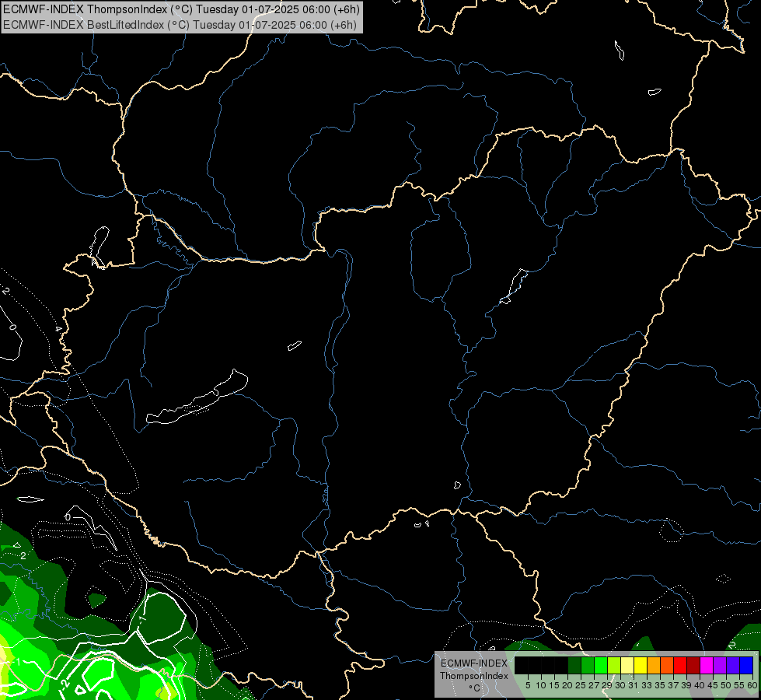Select the pale yellow 30–31 legend swatch
761x700 pixels.
pyautogui.click(x=627, y=665)
